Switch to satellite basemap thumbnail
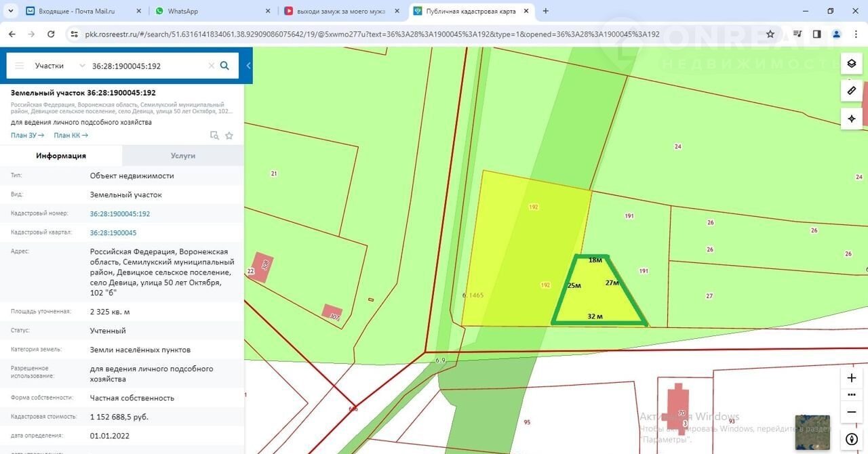Image resolution: width=868 pixels, height=454 pixels. (x=812, y=432)
